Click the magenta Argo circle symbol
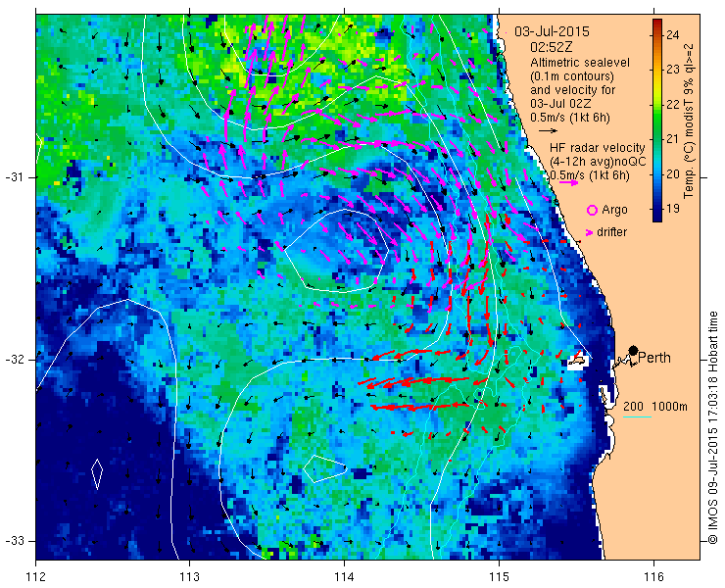Image resolution: width=725 pixels, height=588 pixels. tap(592, 210)
